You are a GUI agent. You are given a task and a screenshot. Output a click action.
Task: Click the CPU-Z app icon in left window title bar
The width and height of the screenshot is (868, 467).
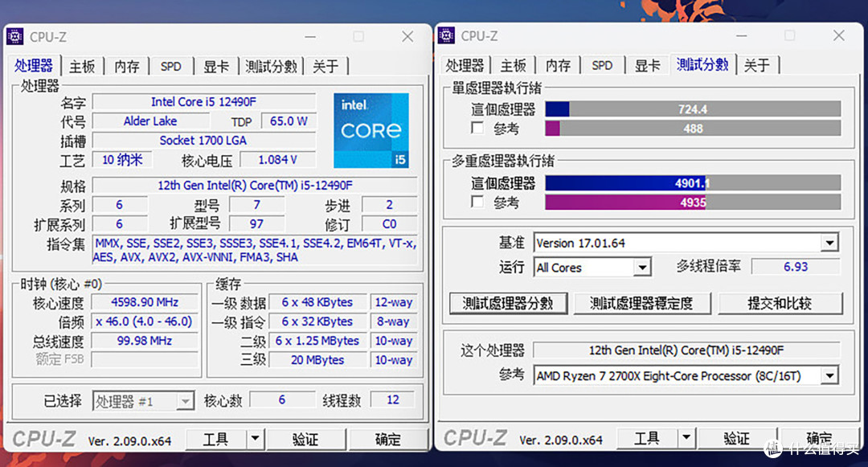15,36
